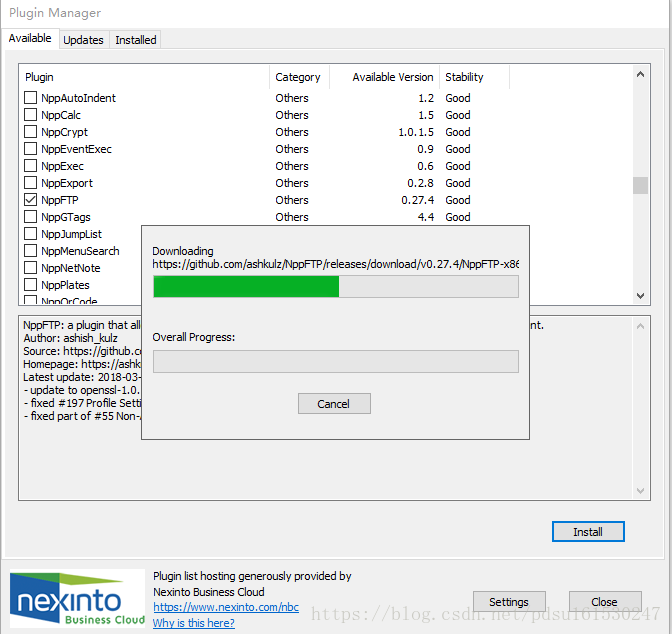The image size is (672, 634).
Task: Switch to the Updates tab
Action: tap(84, 40)
